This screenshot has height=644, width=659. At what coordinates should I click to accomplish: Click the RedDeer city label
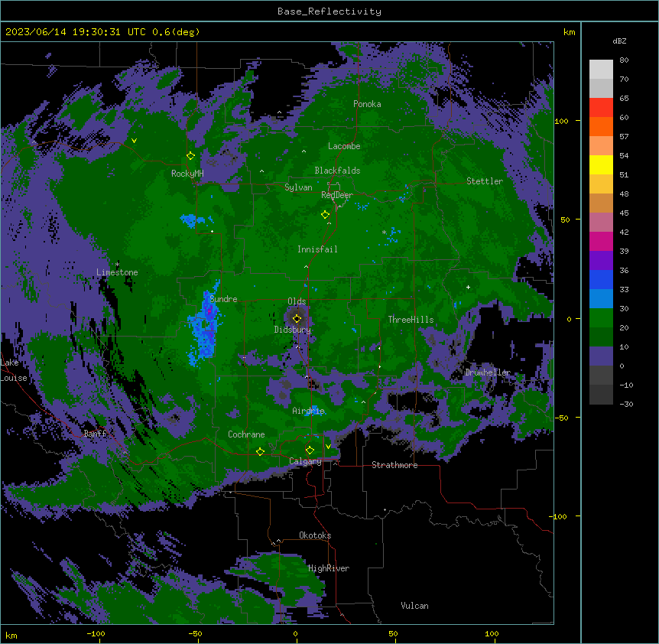click(337, 195)
